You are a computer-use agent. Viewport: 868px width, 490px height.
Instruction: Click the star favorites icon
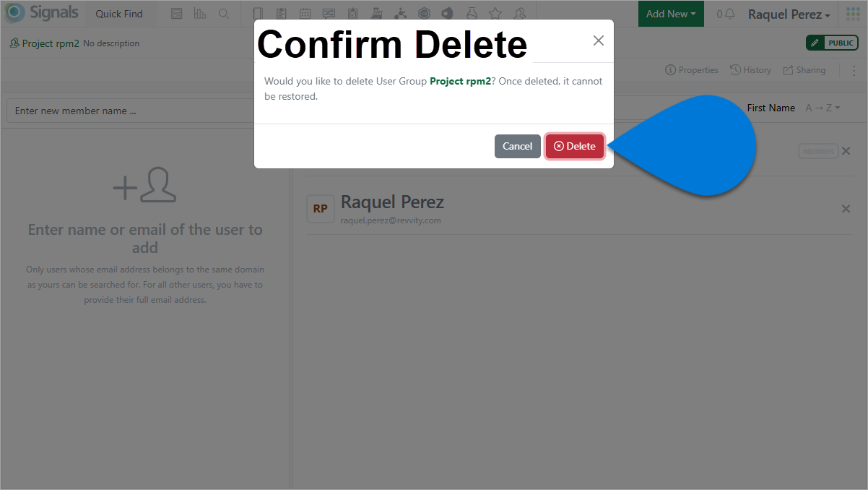[x=495, y=14]
